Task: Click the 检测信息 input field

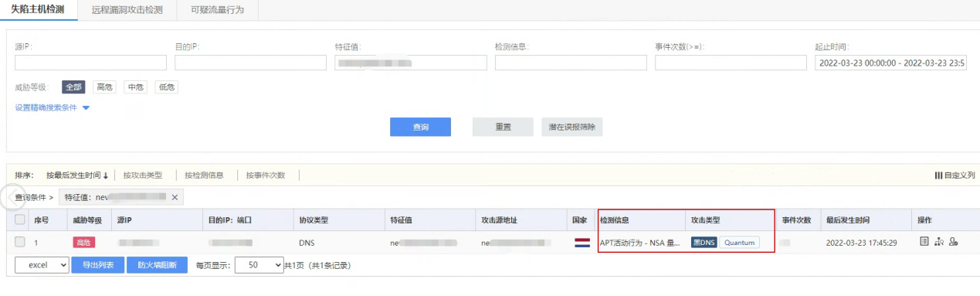Action: pyautogui.click(x=571, y=63)
